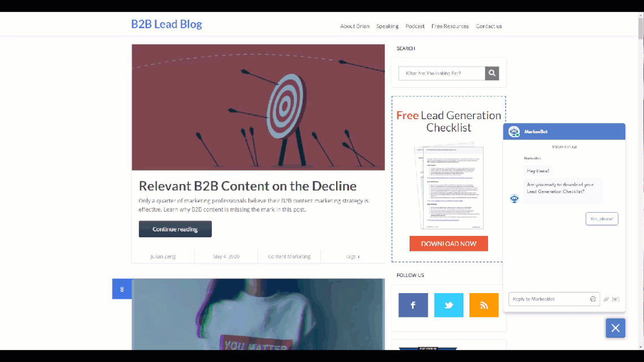The width and height of the screenshot is (644, 362).
Task: Focus the 'Reply to MarkeeBot' input
Action: click(549, 299)
